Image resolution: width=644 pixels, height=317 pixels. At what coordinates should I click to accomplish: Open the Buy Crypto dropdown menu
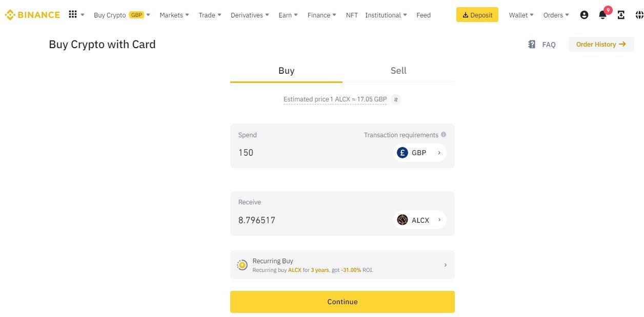(x=122, y=15)
